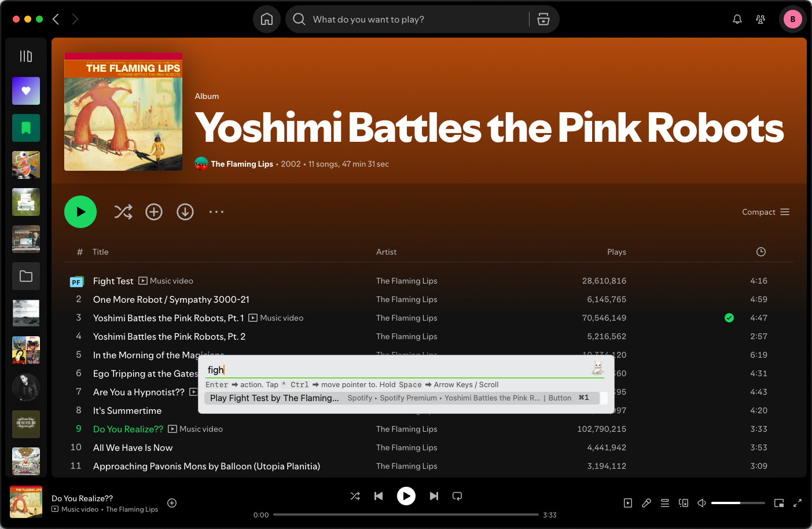Image resolution: width=812 pixels, height=529 pixels.
Task: Open Music video badge for Fight Test
Action: point(166,281)
